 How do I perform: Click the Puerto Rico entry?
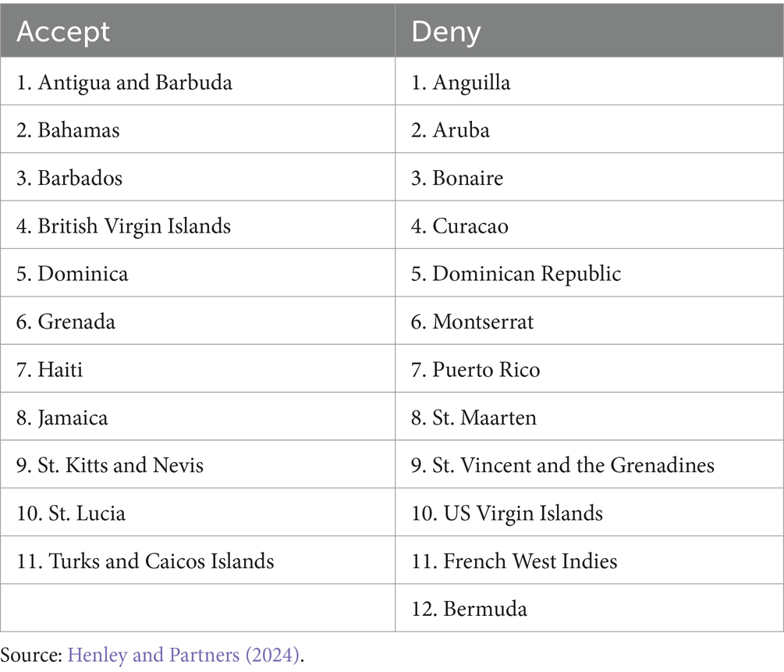pos(589,368)
